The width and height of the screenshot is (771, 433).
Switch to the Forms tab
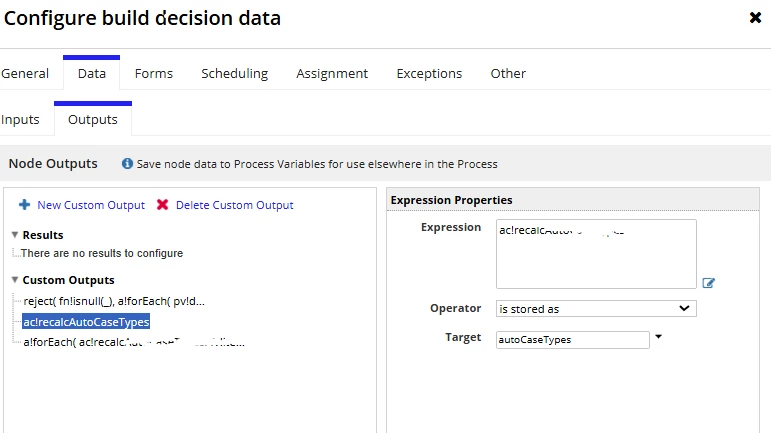tap(154, 73)
